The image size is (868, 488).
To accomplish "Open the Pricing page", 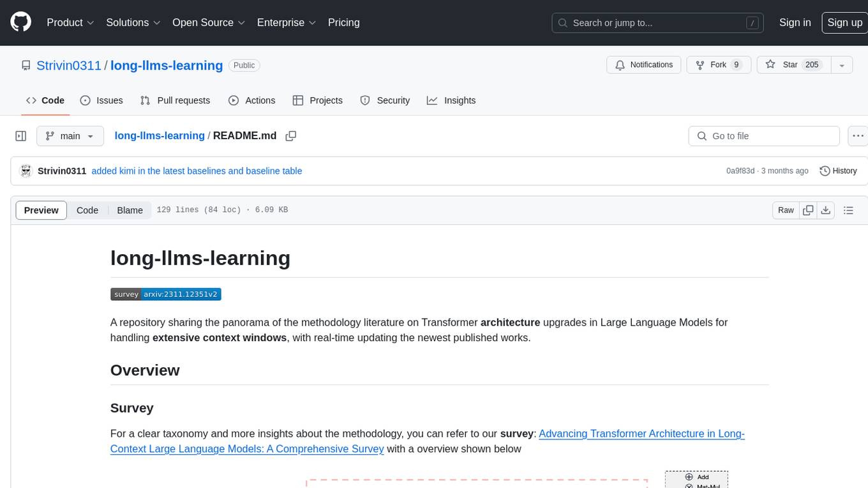I will coord(344,22).
